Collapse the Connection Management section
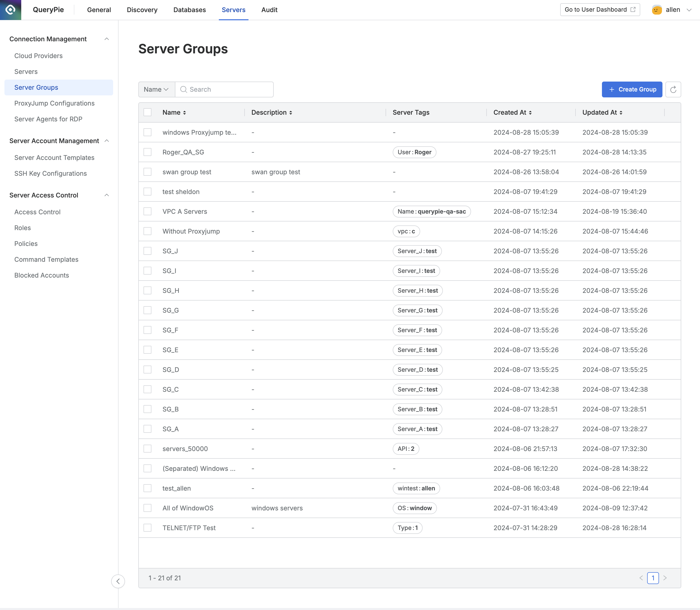This screenshot has width=700, height=610. (x=106, y=39)
